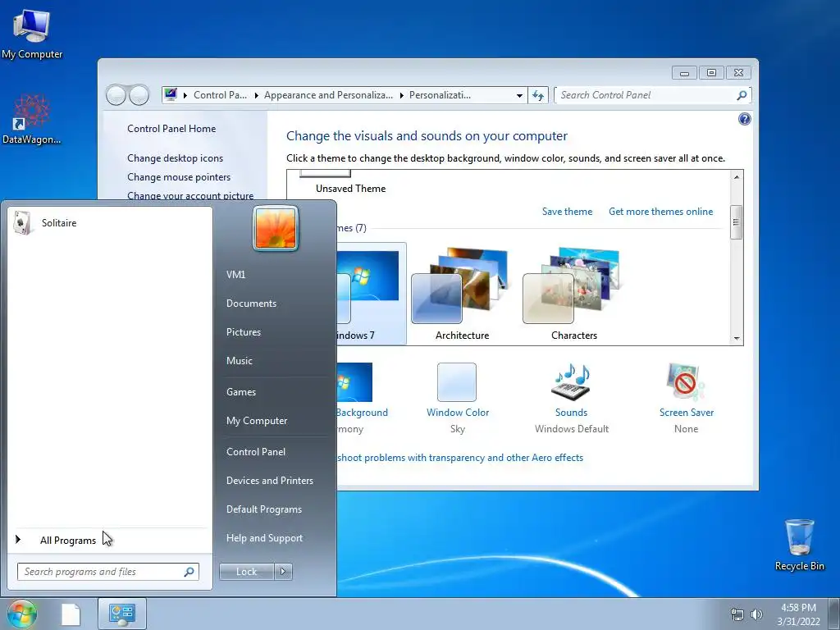Image resolution: width=840 pixels, height=630 pixels.
Task: Click the Search programs and files field
Action: (x=107, y=572)
